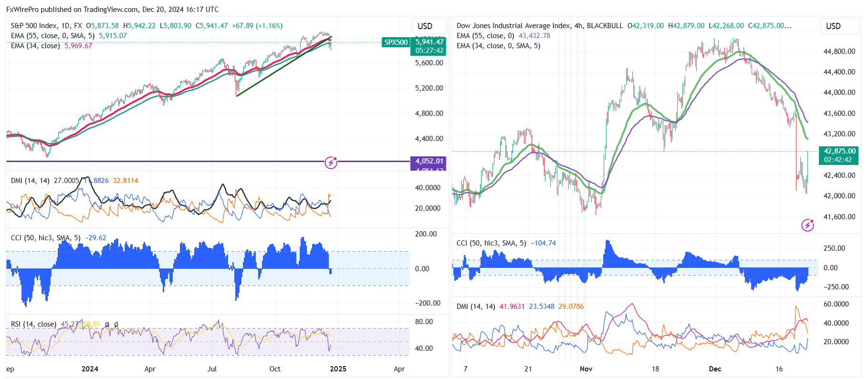
Task: Select the "EMA (34, close)" legend showing 5,969.67
Action: [52, 46]
